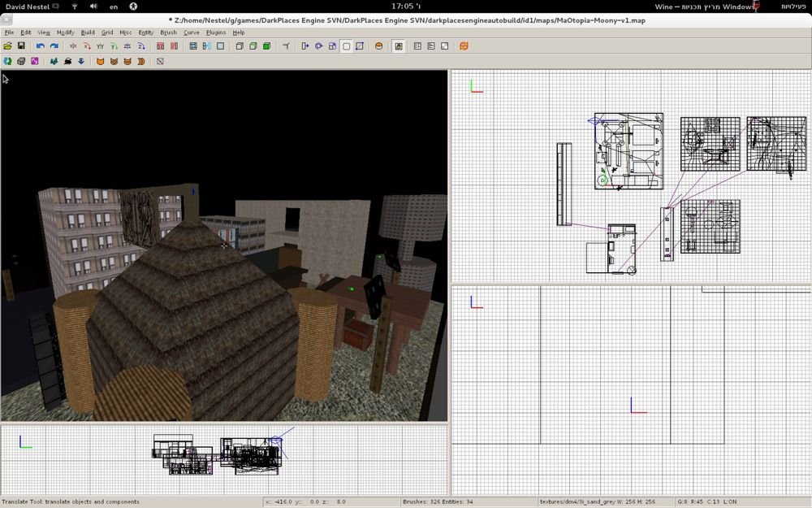The width and height of the screenshot is (812, 508).
Task: Toggle Select Vertices component mode
Action: click(240, 46)
